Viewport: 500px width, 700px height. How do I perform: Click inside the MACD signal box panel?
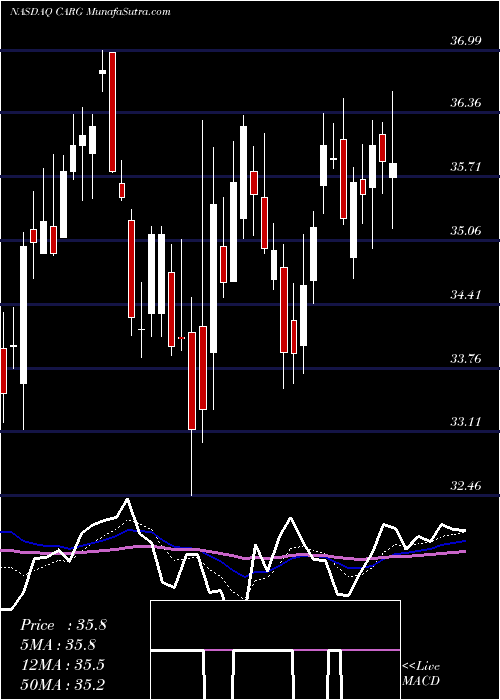click(x=275, y=650)
